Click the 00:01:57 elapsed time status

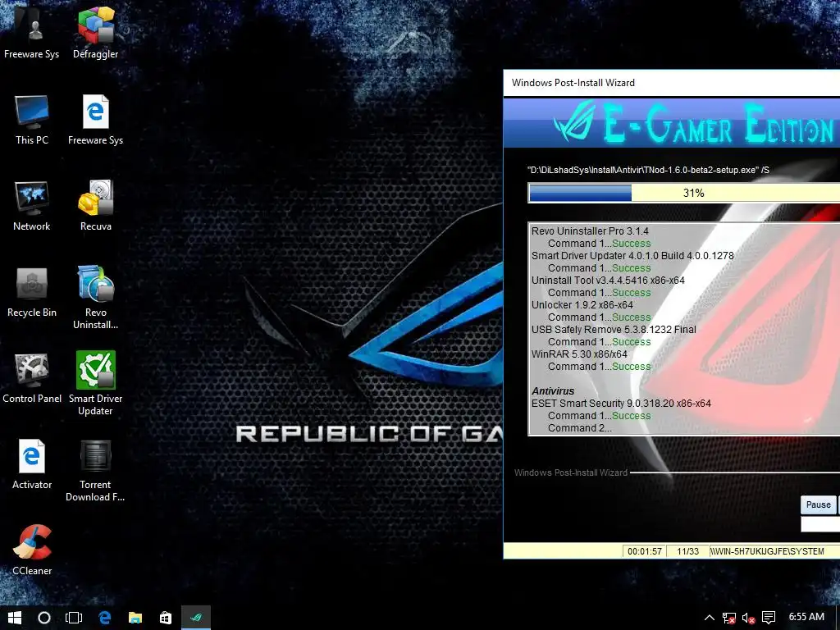coord(645,551)
